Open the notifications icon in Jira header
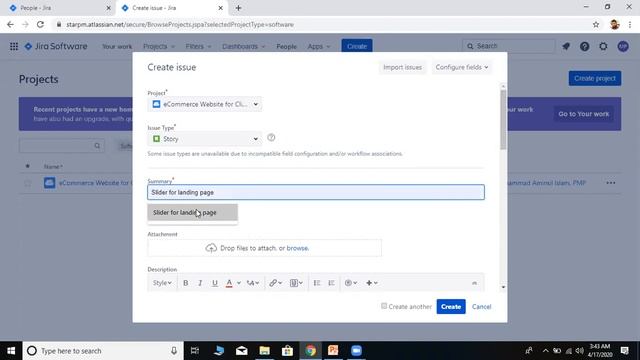640x360 pixels. coord(566,47)
